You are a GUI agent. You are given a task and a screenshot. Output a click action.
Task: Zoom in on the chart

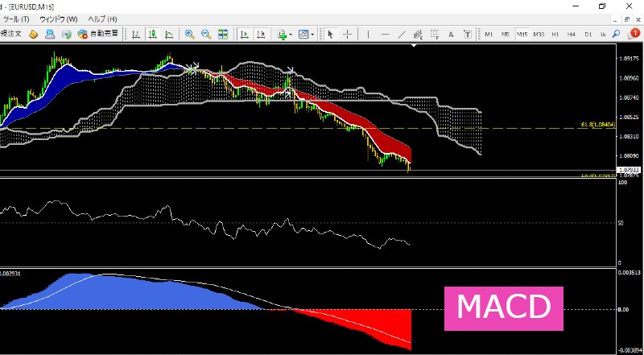(x=190, y=34)
